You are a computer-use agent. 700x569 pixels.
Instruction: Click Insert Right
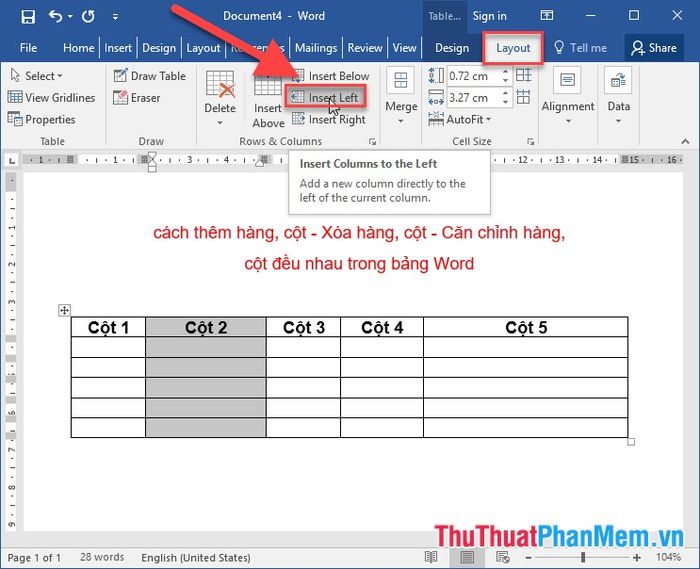point(329,119)
